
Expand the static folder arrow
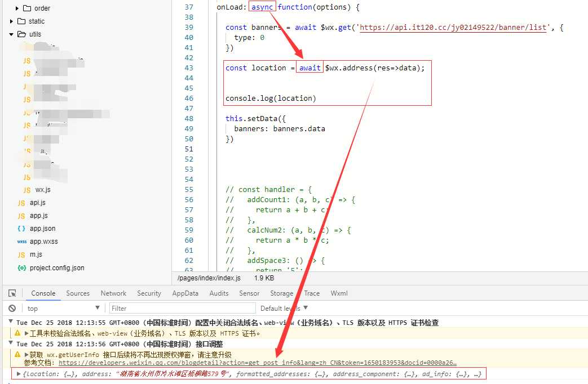pyautogui.click(x=12, y=21)
